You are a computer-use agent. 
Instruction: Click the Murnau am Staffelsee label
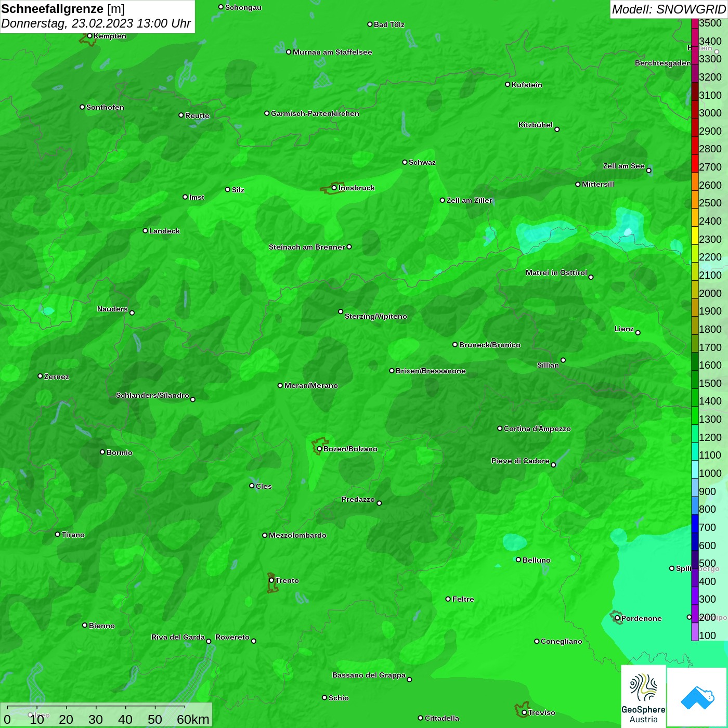click(x=332, y=52)
